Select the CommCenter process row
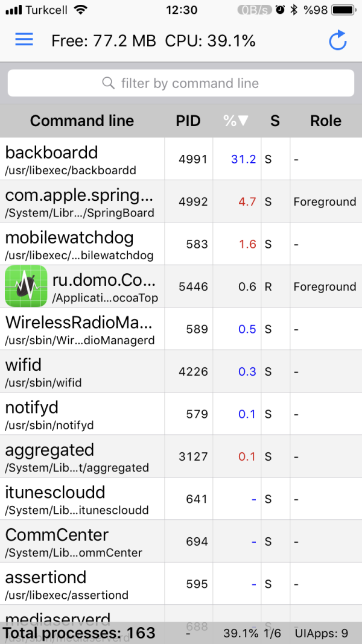Screen dimensions: 362x644 click(x=82, y=541)
